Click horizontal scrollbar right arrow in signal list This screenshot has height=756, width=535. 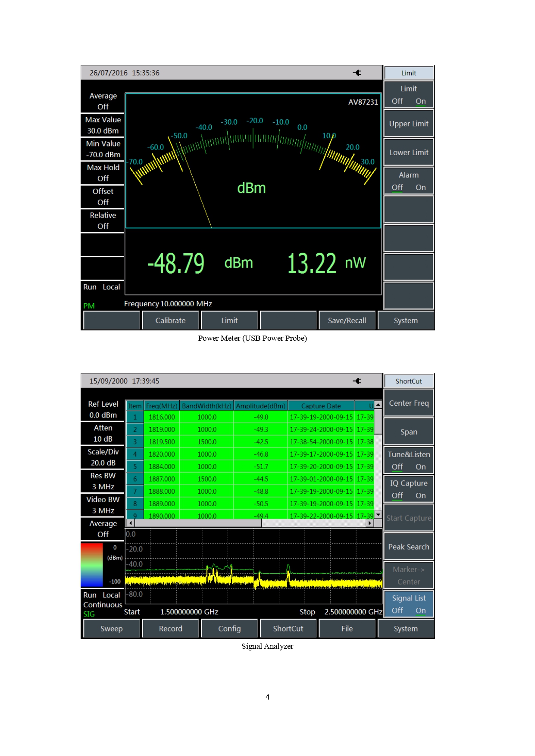pyautogui.click(x=369, y=523)
